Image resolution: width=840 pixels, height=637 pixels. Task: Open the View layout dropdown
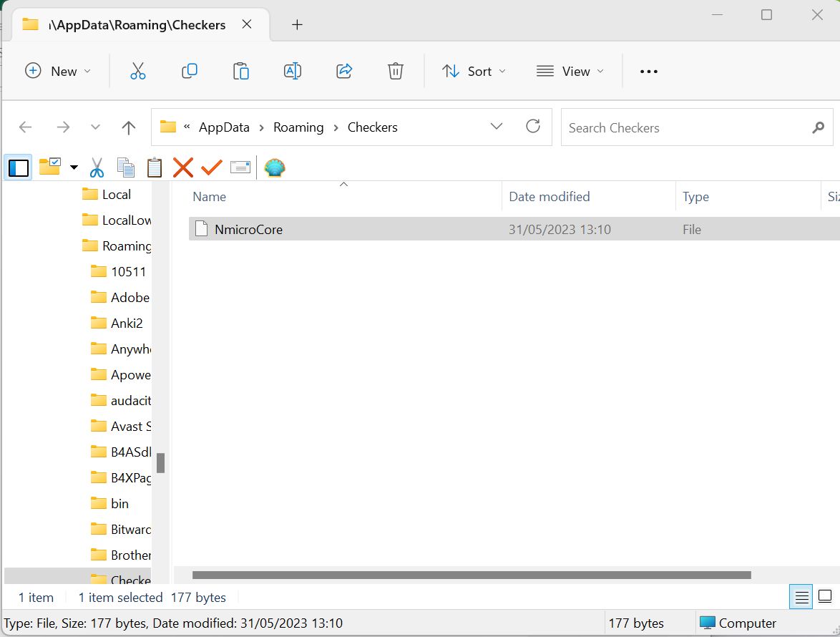click(x=570, y=72)
